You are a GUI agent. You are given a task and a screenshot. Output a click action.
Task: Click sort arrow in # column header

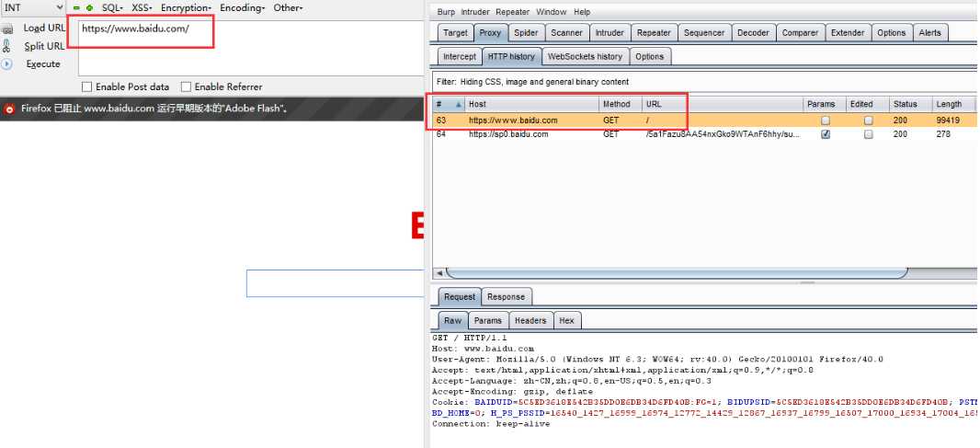459,105
